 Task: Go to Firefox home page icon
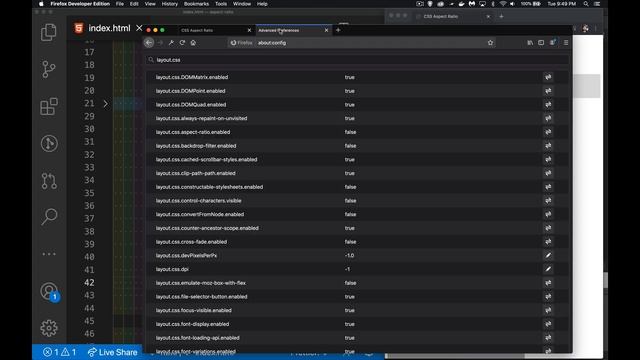[x=193, y=42]
